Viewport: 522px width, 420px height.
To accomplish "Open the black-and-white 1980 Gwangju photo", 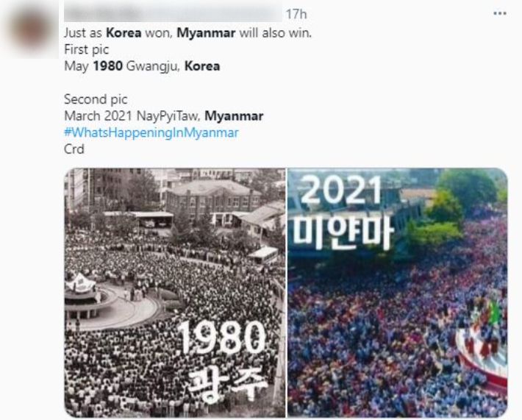I will pos(174,293).
